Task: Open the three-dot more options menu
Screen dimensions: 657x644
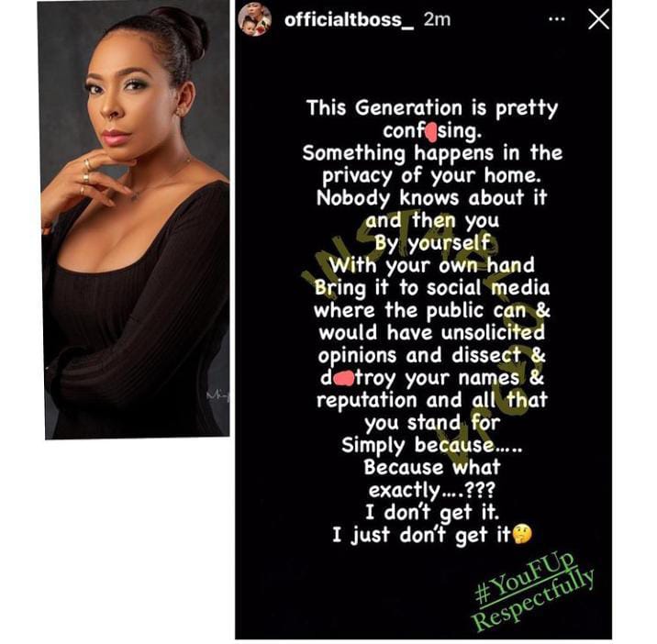Action: [556, 19]
